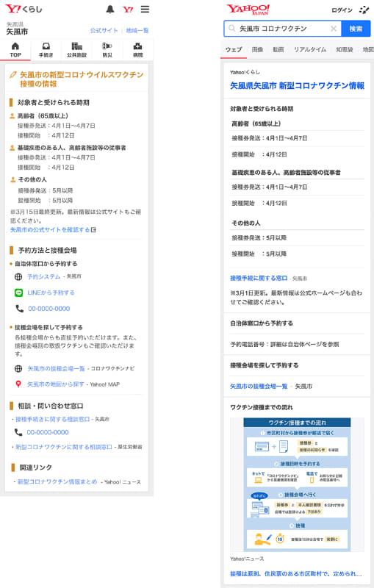The image size is (374, 588).
Task: Click the pencil icon beside vaccine heading
Action: [x=13, y=75]
